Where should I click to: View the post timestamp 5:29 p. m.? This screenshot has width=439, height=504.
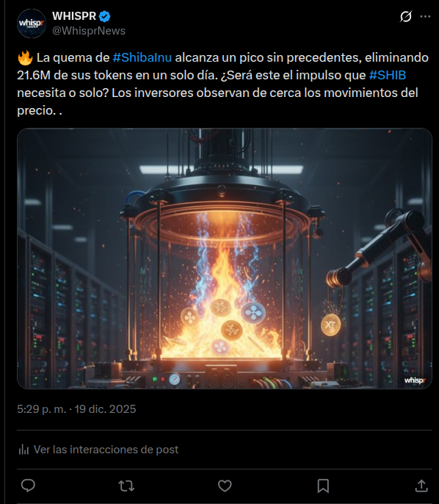tap(41, 408)
